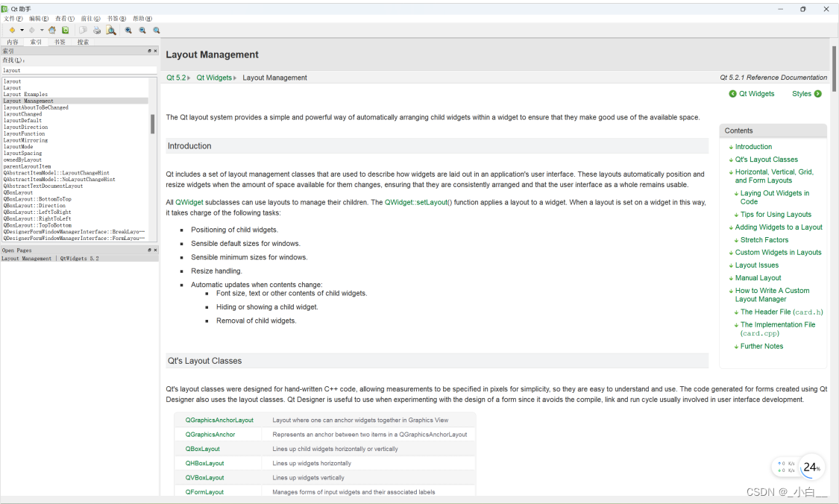Select layoutSpacing index entry

pyautogui.click(x=22, y=153)
